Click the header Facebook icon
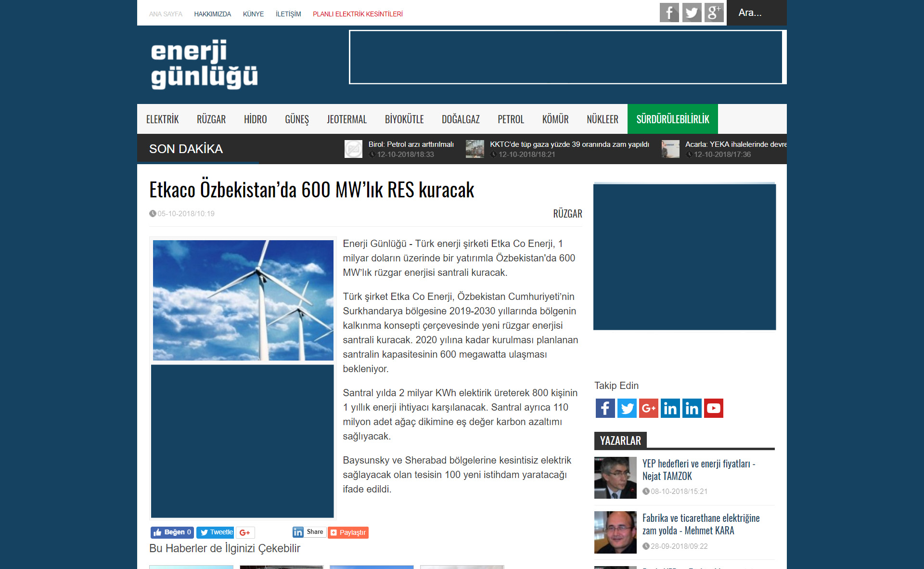Image resolution: width=924 pixels, height=569 pixels. click(x=669, y=13)
